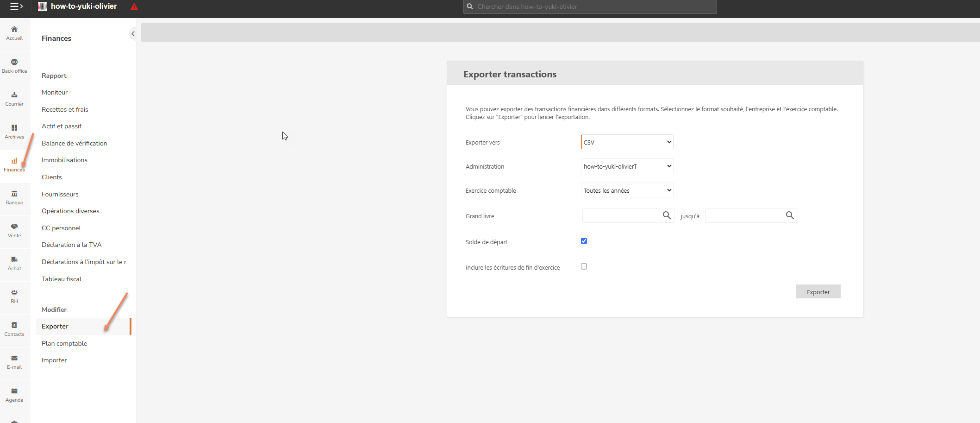
Task: Open Importer menu item
Action: [x=54, y=360]
